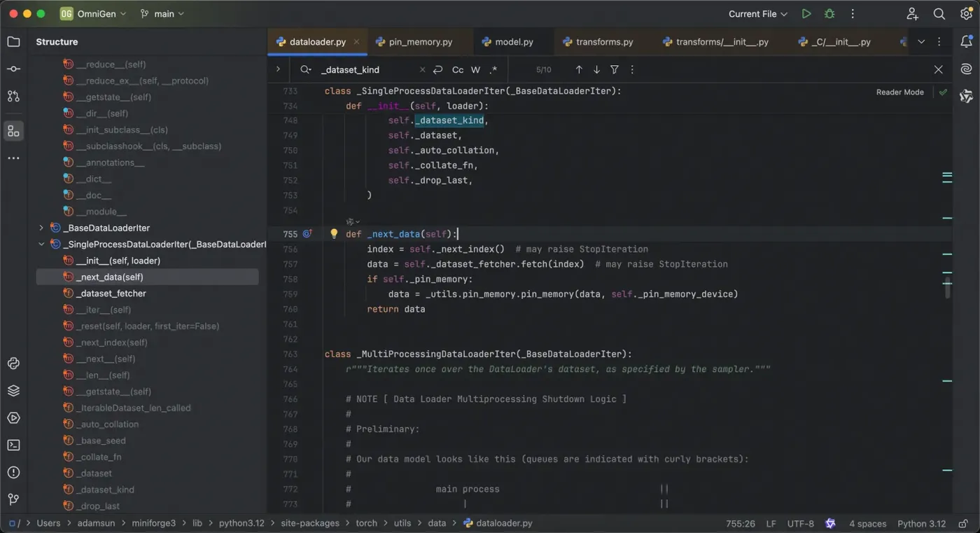Screen dimensions: 980x533
Task: Go to next search occurrence
Action: pyautogui.click(x=596, y=70)
